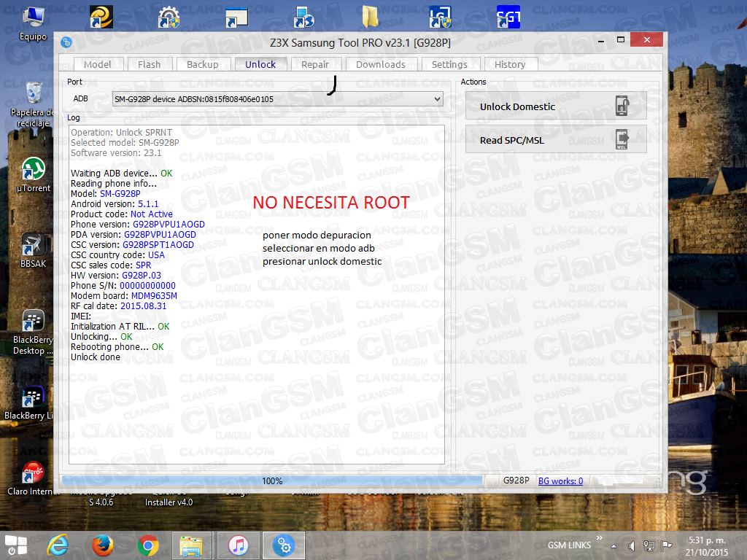747x560 pixels.
Task: Open the window-shaped desktop shortcut
Action: click(x=237, y=17)
